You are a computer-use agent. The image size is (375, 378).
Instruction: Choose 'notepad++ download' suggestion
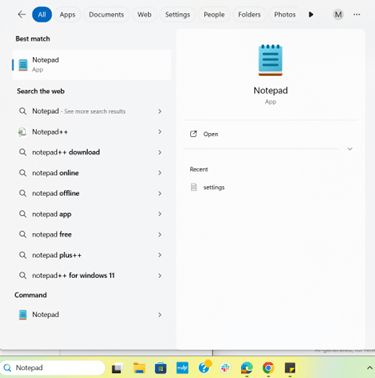pos(66,152)
